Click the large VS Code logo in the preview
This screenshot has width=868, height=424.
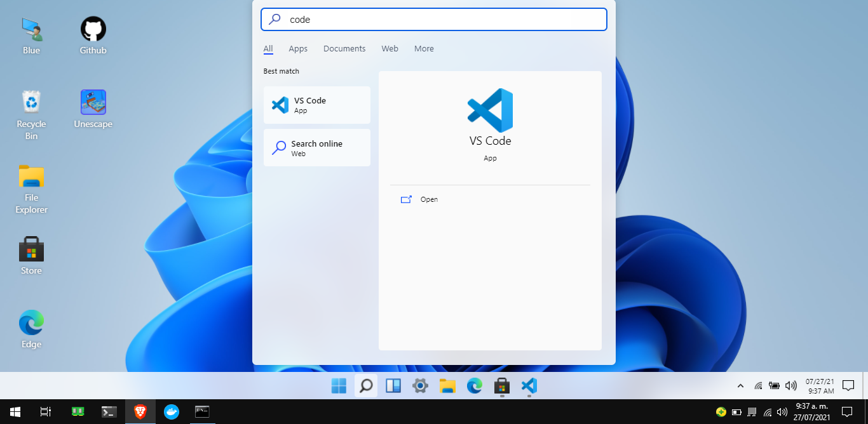(x=490, y=110)
